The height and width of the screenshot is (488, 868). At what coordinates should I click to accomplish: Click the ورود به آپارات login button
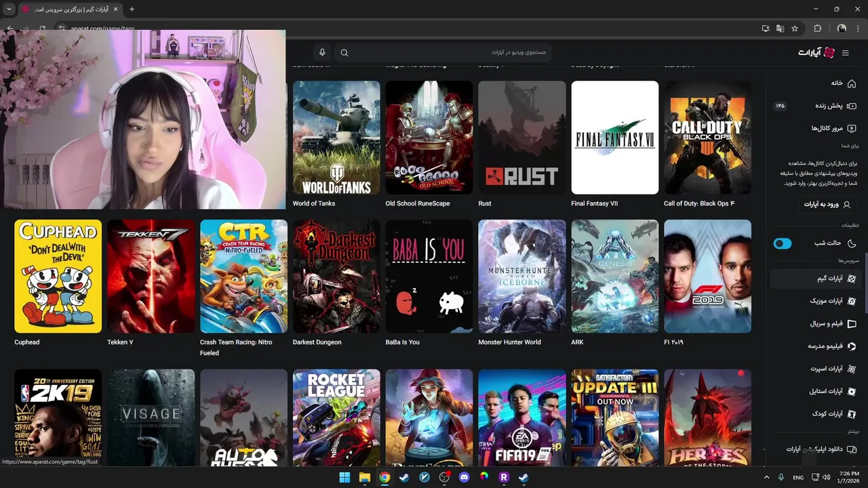tap(827, 204)
